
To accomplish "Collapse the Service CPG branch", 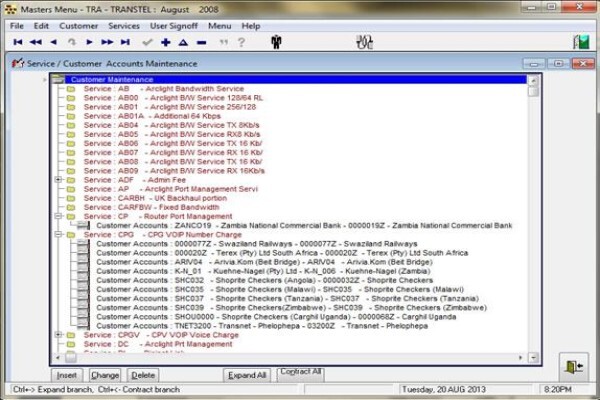I will coord(58,234).
